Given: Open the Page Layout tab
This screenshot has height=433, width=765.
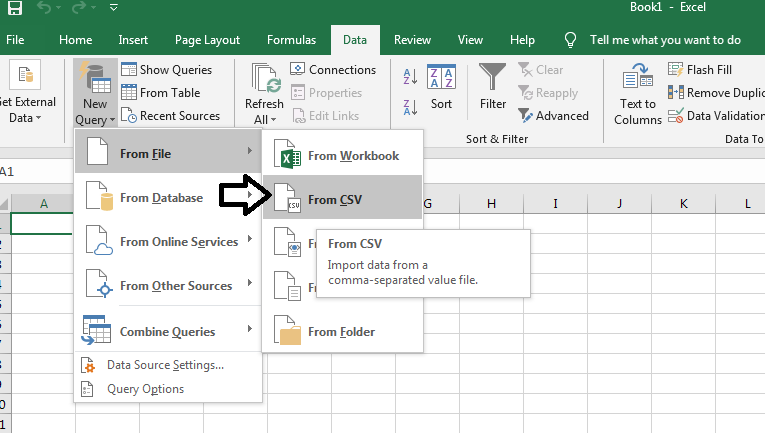Looking at the screenshot, I should [x=207, y=40].
